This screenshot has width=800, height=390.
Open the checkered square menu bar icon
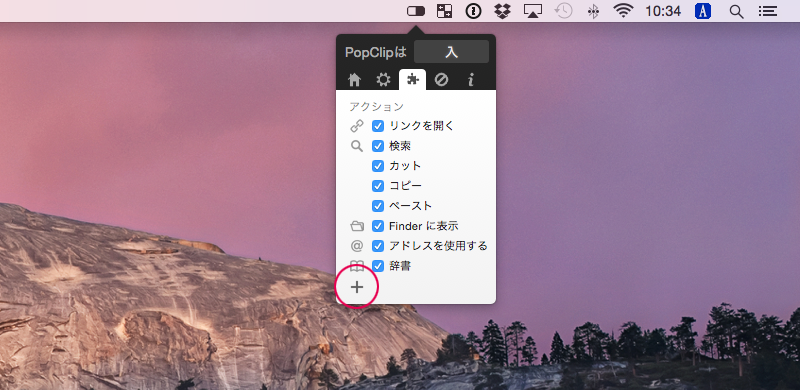coord(444,11)
